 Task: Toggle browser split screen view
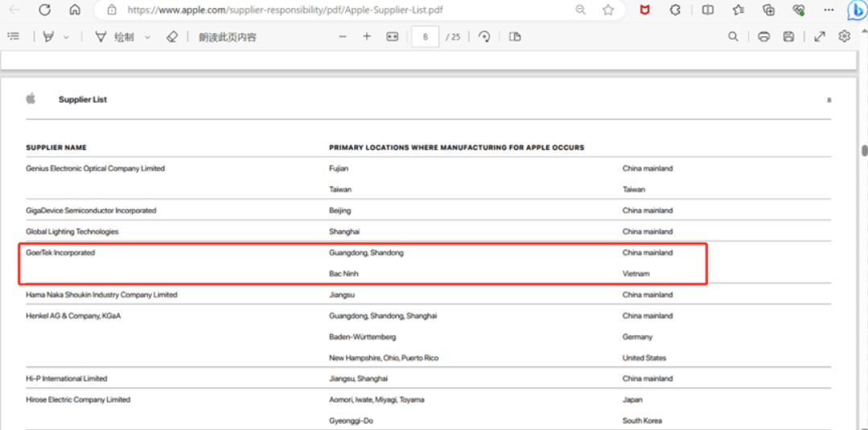click(x=708, y=10)
